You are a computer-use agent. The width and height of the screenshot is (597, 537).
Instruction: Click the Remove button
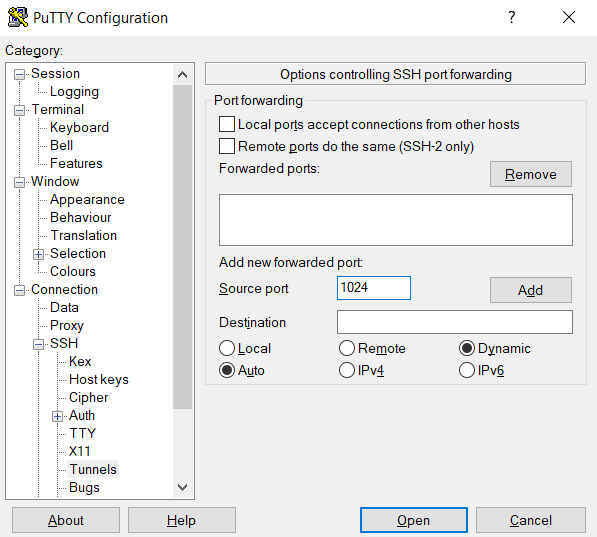point(531,174)
